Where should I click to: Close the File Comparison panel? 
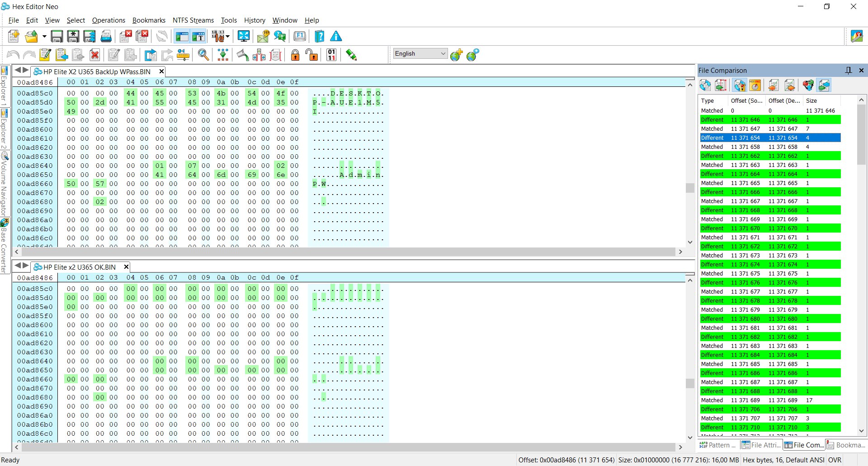[861, 70]
